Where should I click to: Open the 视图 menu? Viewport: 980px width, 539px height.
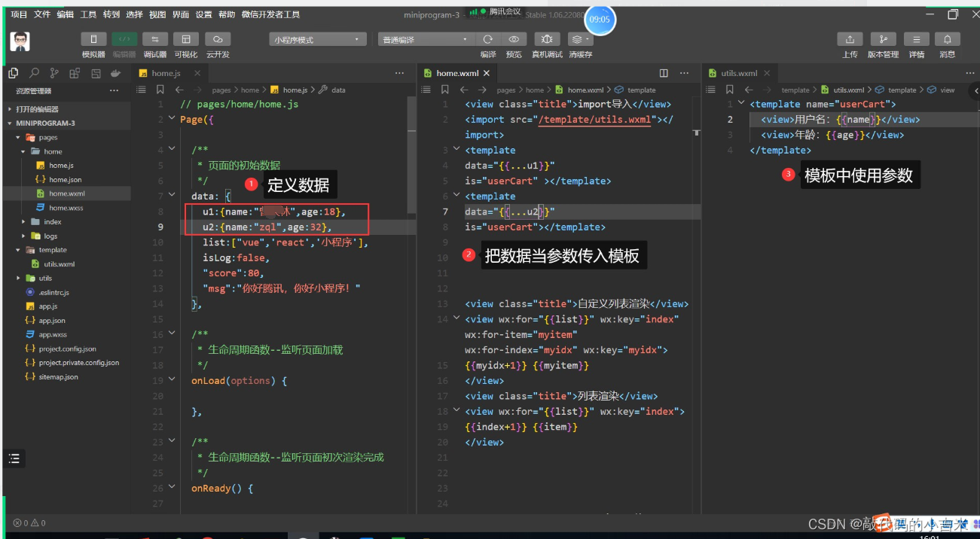[157, 14]
